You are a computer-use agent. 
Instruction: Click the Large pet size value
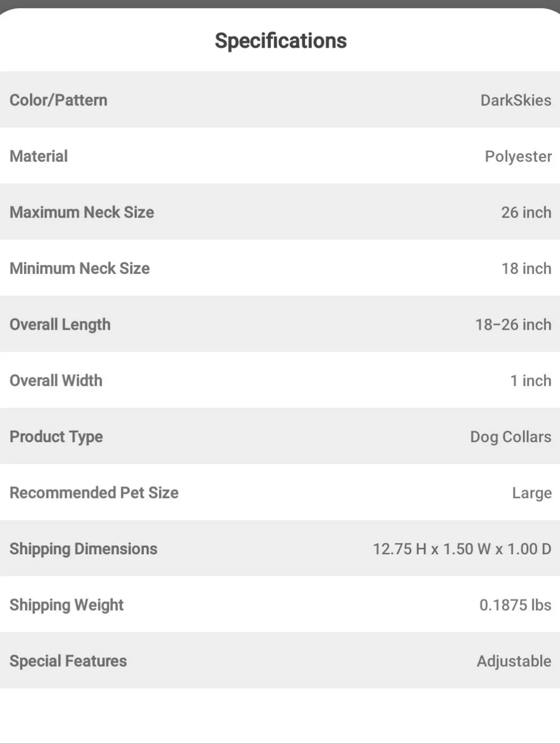[x=531, y=493]
